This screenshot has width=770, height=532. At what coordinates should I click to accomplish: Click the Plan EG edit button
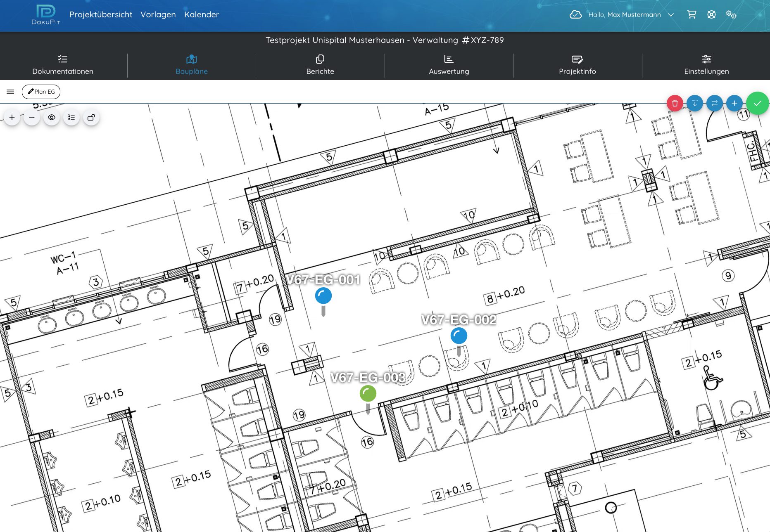[x=41, y=92]
